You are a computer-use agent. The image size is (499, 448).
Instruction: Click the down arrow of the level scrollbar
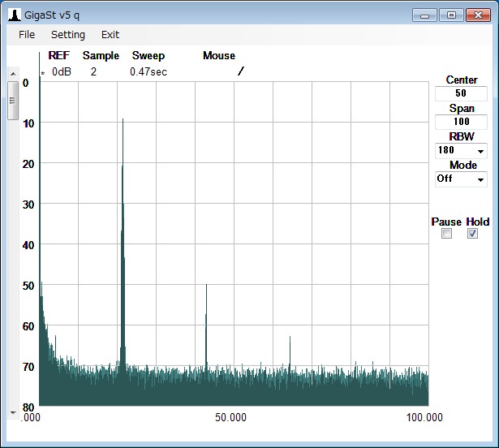[13, 412]
